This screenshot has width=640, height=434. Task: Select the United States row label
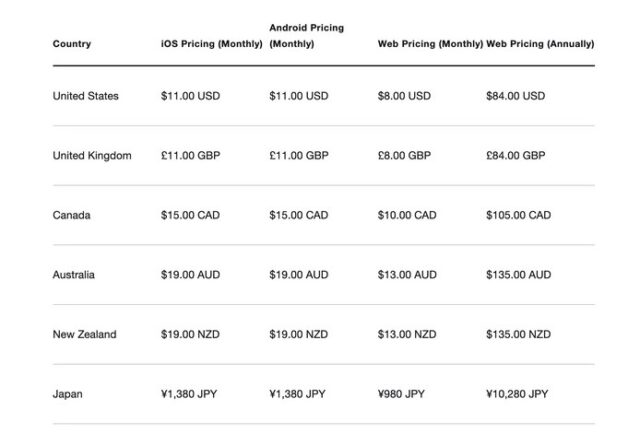pyautogui.click(x=85, y=96)
